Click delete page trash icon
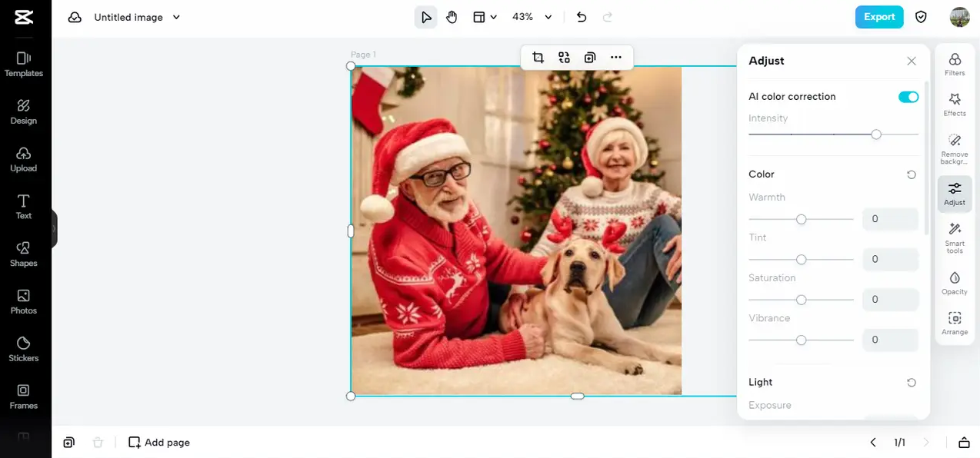This screenshot has width=980, height=458. (x=98, y=443)
